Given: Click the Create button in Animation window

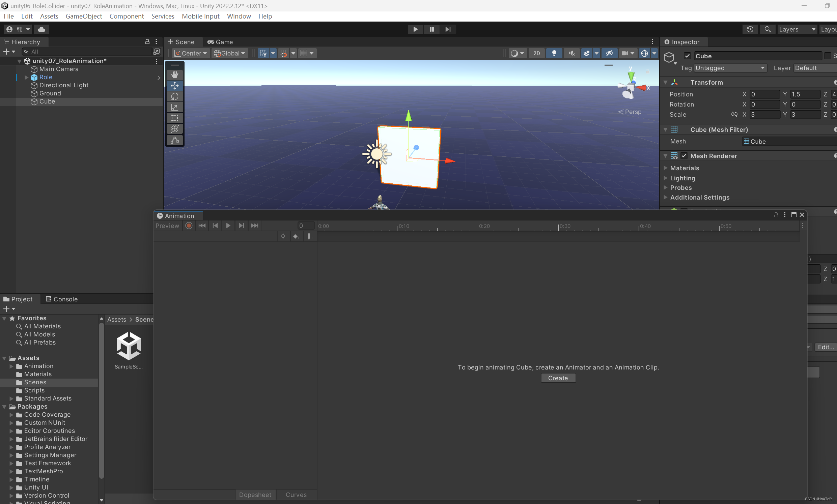Looking at the screenshot, I should tap(558, 378).
